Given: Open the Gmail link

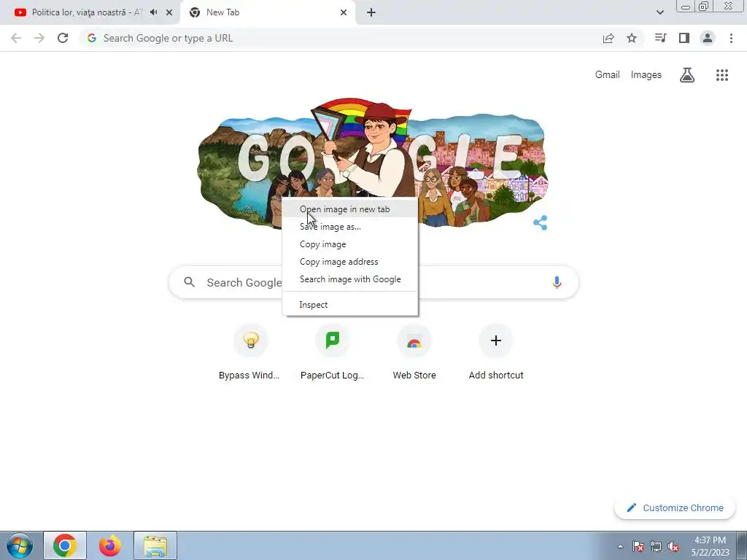Looking at the screenshot, I should click(607, 75).
